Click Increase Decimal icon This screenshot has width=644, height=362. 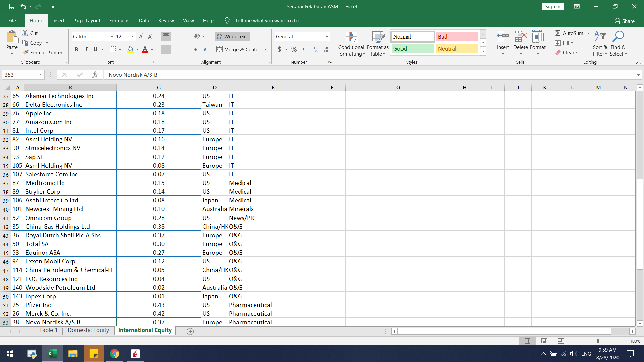[316, 49]
